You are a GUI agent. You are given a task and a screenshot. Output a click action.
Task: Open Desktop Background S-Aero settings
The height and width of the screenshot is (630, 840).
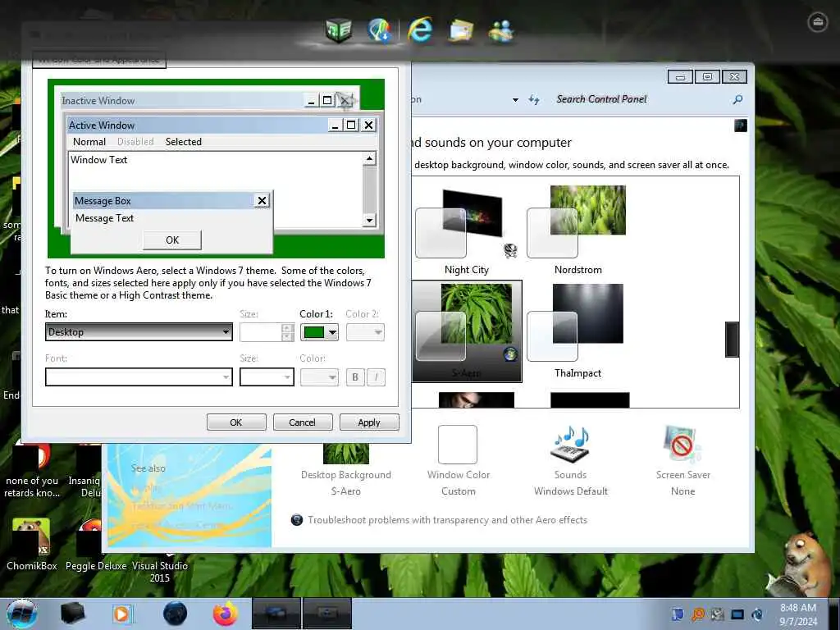[x=346, y=470]
